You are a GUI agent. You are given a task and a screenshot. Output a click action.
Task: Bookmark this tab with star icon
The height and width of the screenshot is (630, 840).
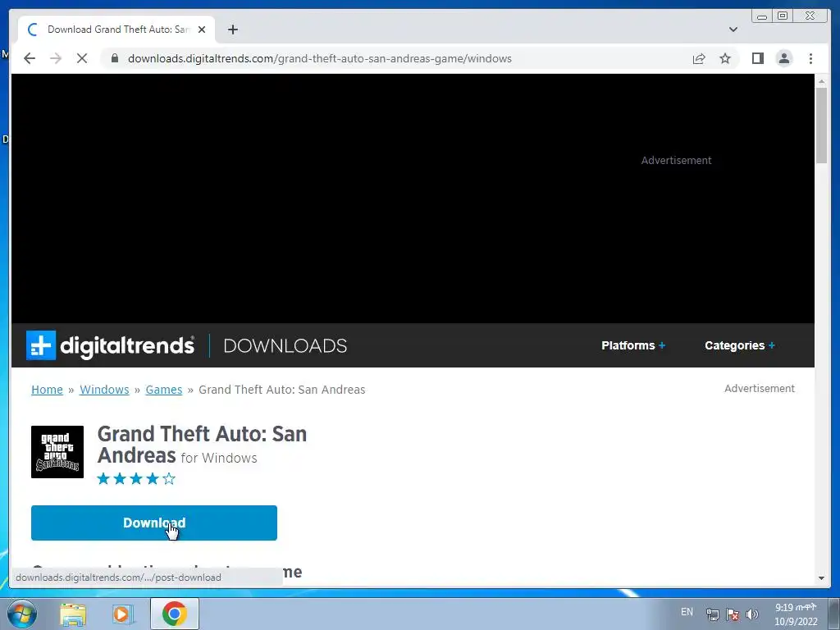(725, 58)
